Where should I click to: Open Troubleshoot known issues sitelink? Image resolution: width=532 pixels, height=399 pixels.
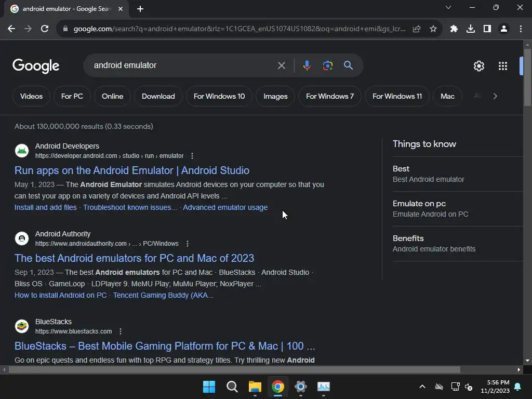pyautogui.click(x=130, y=207)
